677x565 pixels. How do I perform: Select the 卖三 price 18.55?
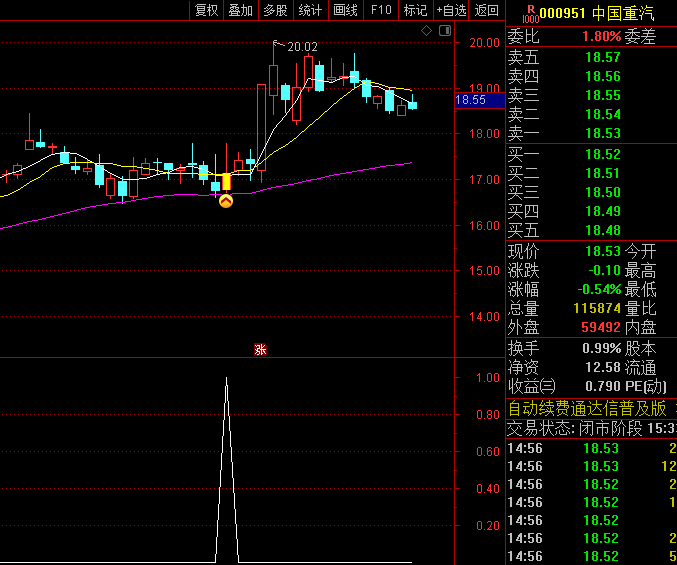(603, 95)
